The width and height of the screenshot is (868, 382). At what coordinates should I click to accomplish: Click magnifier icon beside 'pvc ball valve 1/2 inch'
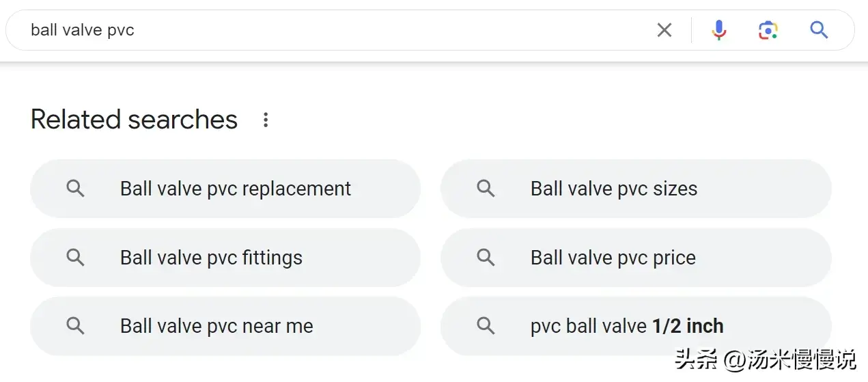[486, 326]
